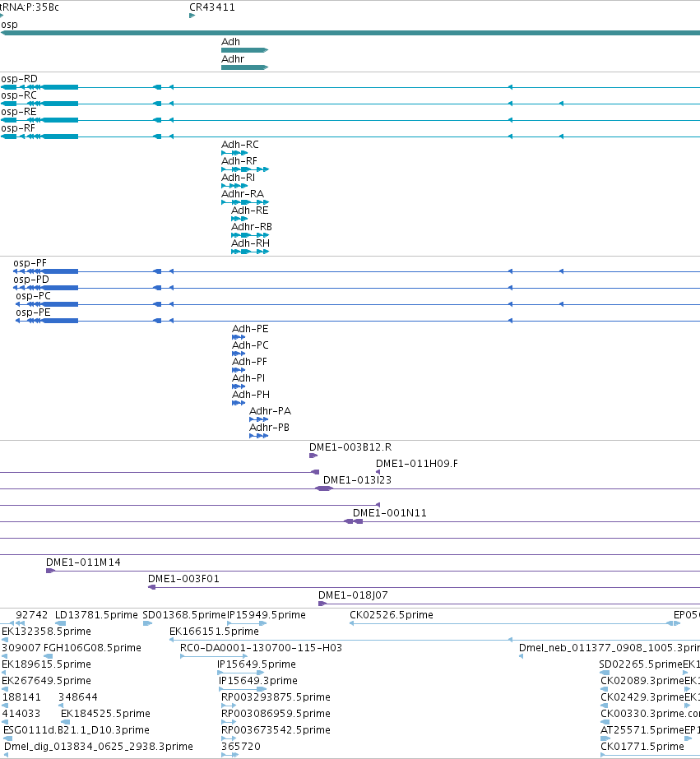
Task: Select the osp-PE protein label
Action: point(34,312)
